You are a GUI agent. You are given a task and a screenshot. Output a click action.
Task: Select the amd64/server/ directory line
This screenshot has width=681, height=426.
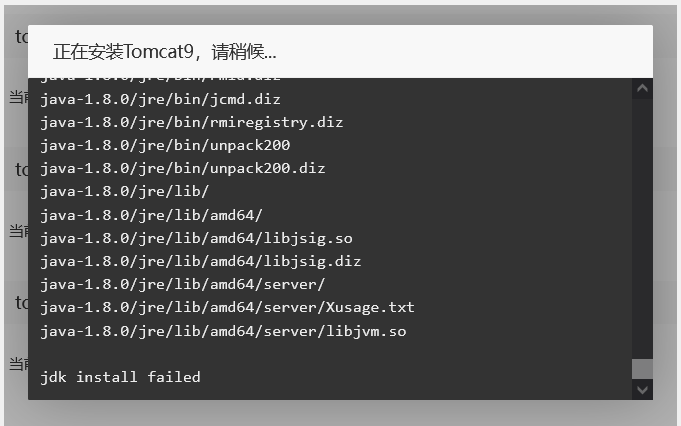click(x=183, y=284)
